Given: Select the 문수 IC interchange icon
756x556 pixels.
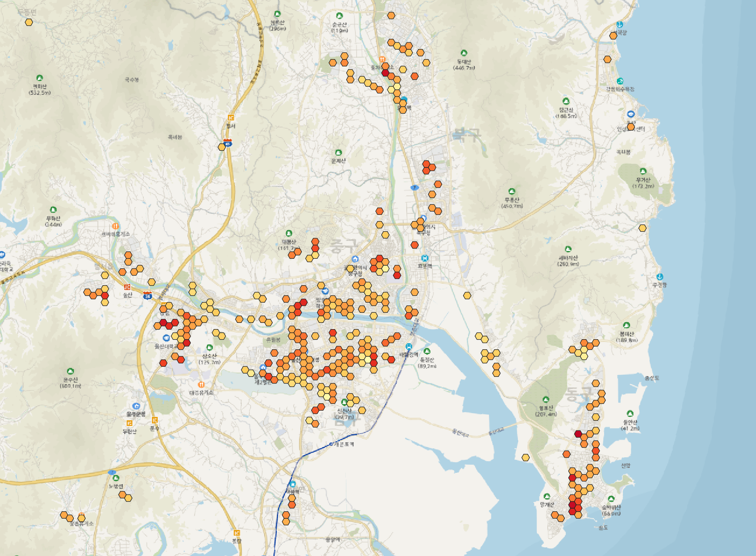Looking at the screenshot, I should [x=155, y=420].
